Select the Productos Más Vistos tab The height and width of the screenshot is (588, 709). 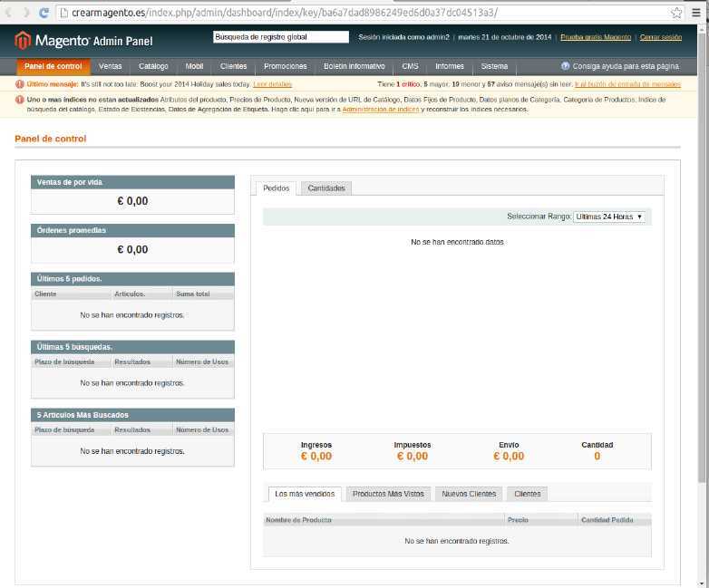point(388,494)
